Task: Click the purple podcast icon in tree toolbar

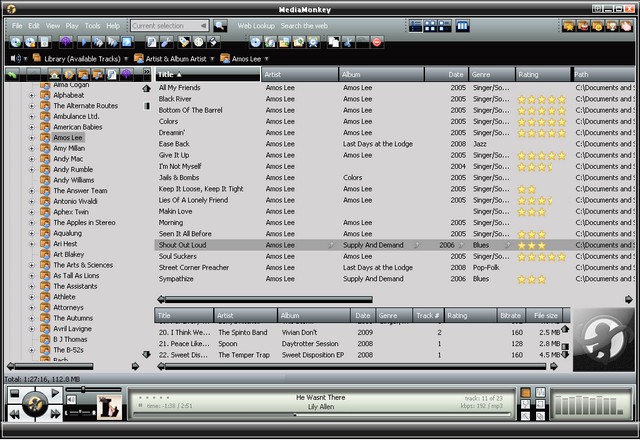Action: click(126, 74)
